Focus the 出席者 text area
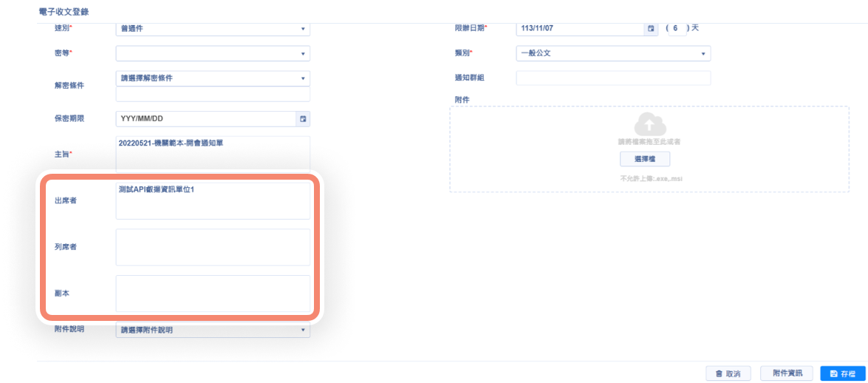The width and height of the screenshot is (868, 383). click(x=213, y=200)
